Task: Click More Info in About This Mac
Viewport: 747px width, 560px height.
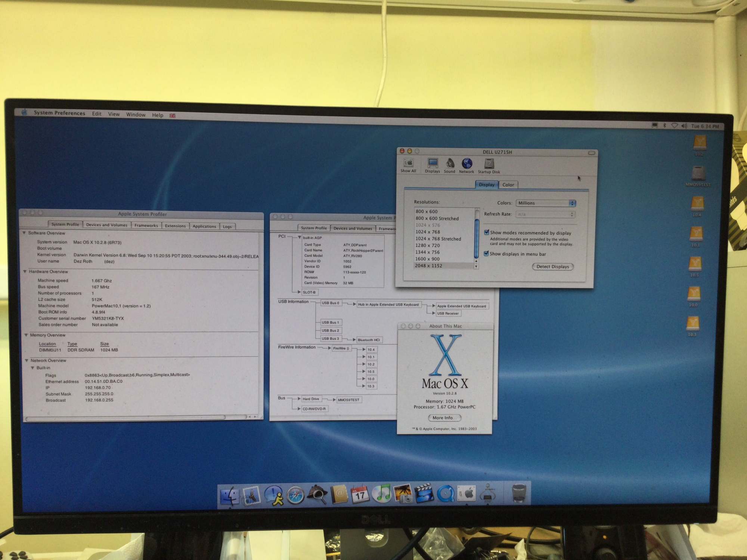Action: coord(444,418)
